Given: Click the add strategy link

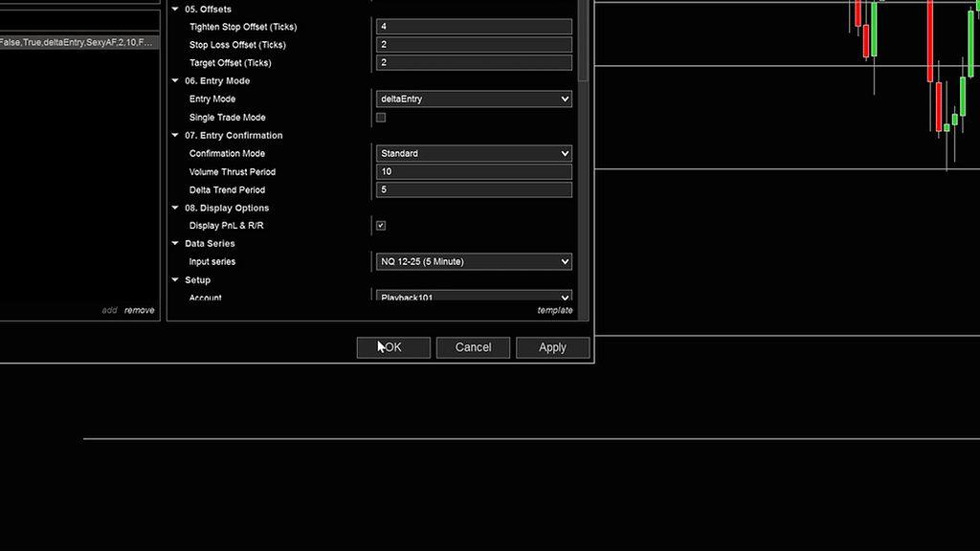Looking at the screenshot, I should 110,310.
